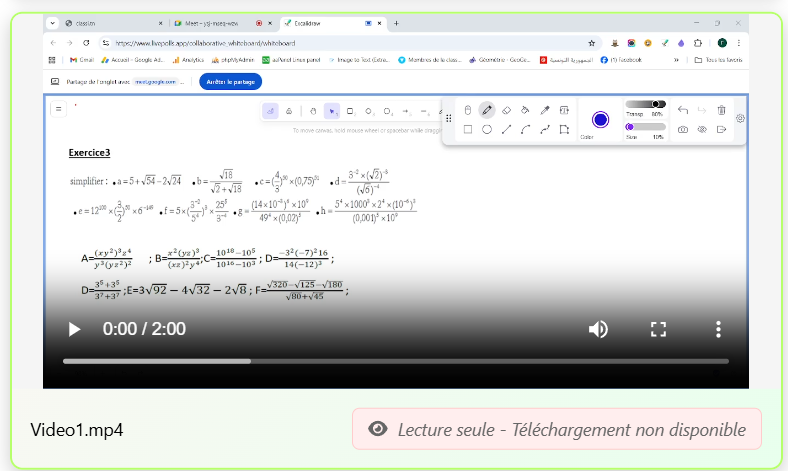Open the video player three-dot options menu
The height and width of the screenshot is (471, 788).
[718, 329]
